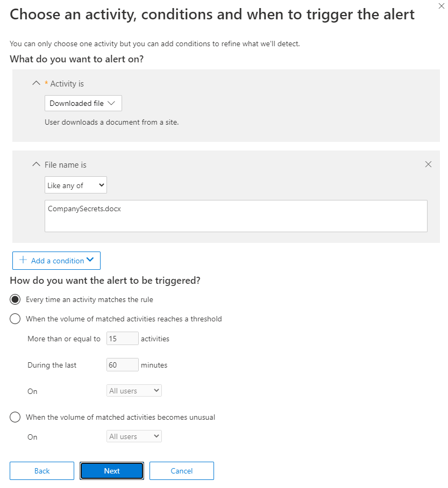Select volume becomes unusual option
The height and width of the screenshot is (488, 448).
(x=16, y=417)
